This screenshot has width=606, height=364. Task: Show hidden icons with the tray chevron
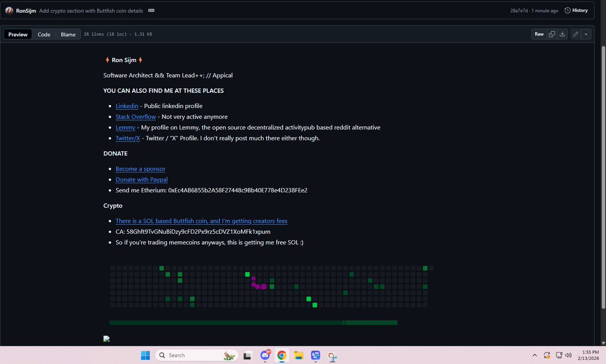point(534,355)
